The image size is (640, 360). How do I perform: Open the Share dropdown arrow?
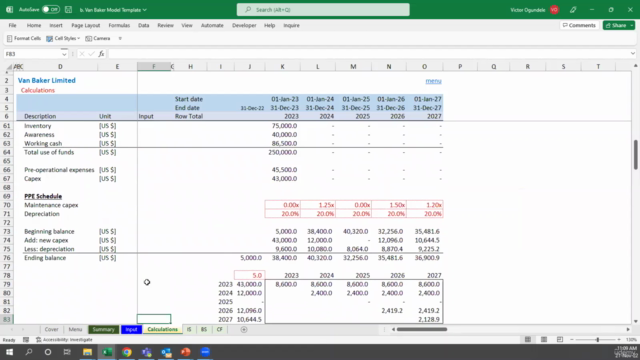click(632, 25)
